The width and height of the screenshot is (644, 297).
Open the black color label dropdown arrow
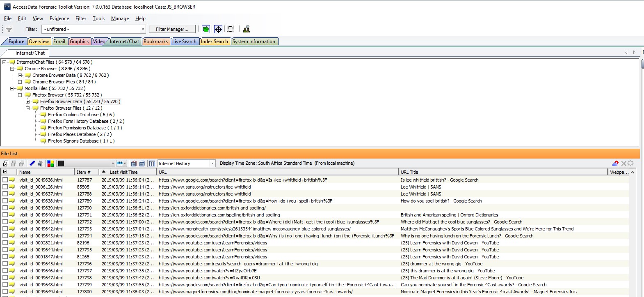pyautogui.click(x=113, y=163)
